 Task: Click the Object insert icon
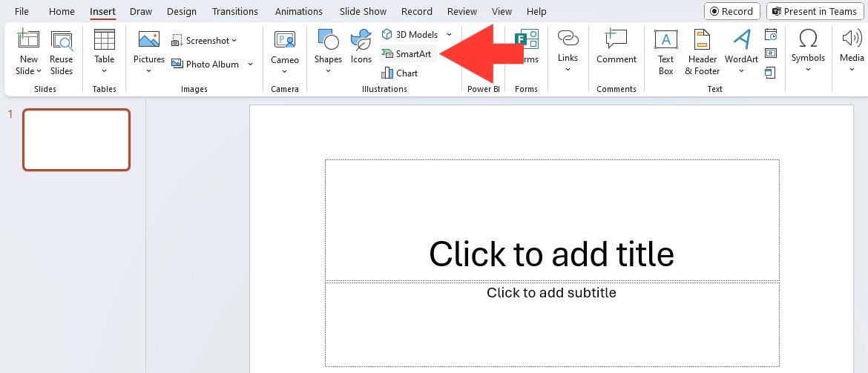(x=770, y=72)
